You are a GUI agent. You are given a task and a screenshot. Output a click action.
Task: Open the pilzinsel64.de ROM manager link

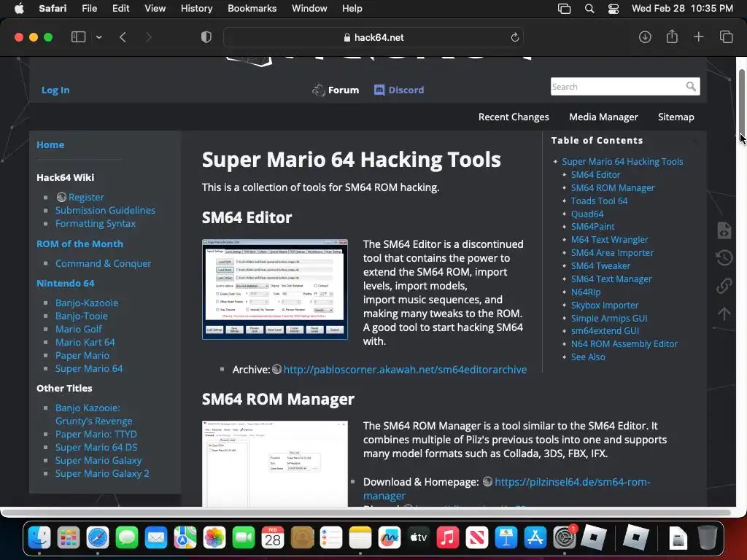pos(506,489)
